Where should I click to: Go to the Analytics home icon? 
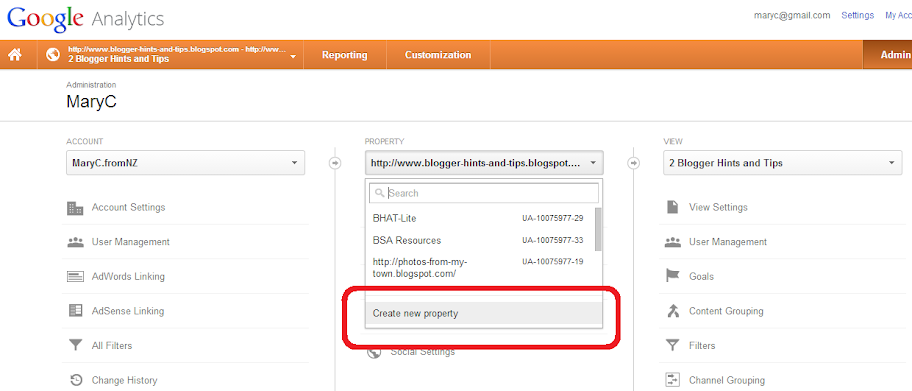15,55
